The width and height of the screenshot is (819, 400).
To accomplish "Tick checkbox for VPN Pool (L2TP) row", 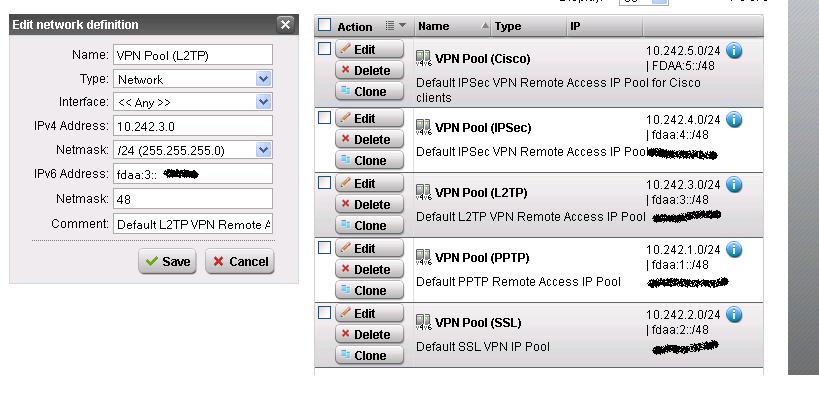I will coord(324,183).
